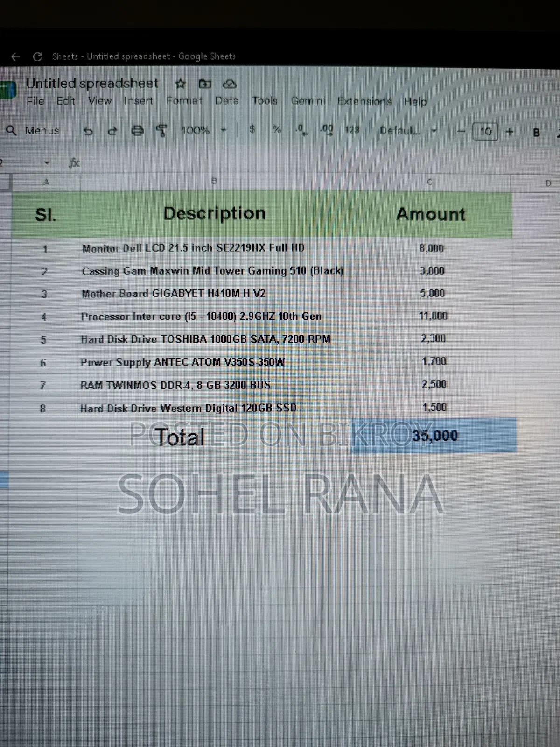Select the 2,300 amount cell
The height and width of the screenshot is (747, 560).
pyautogui.click(x=433, y=339)
